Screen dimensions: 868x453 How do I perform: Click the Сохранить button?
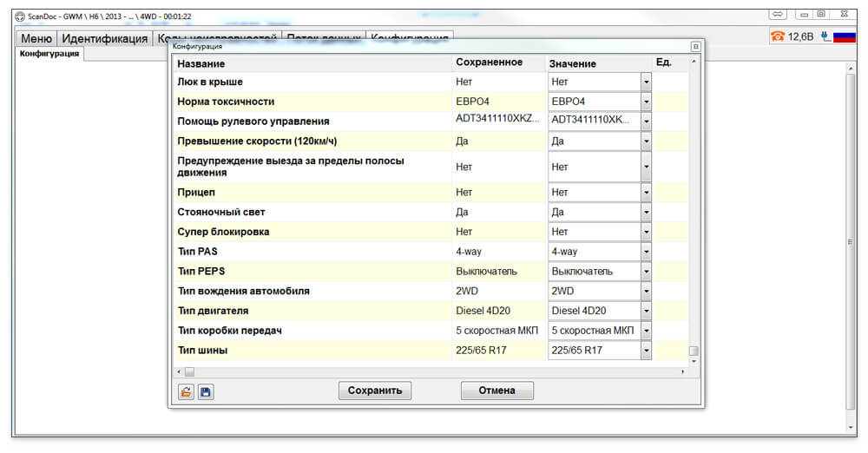pyautogui.click(x=375, y=391)
